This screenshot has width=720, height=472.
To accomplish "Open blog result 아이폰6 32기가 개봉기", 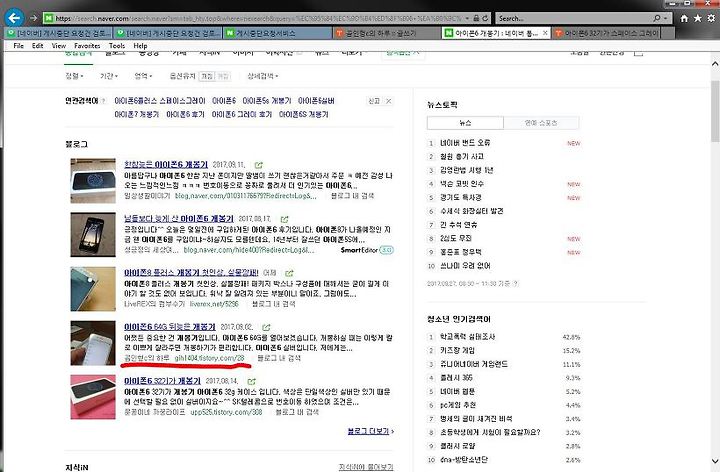I will coord(162,381).
